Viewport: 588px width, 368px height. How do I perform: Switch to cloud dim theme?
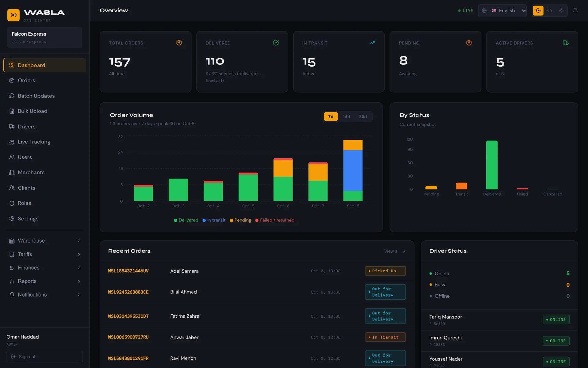coord(550,10)
